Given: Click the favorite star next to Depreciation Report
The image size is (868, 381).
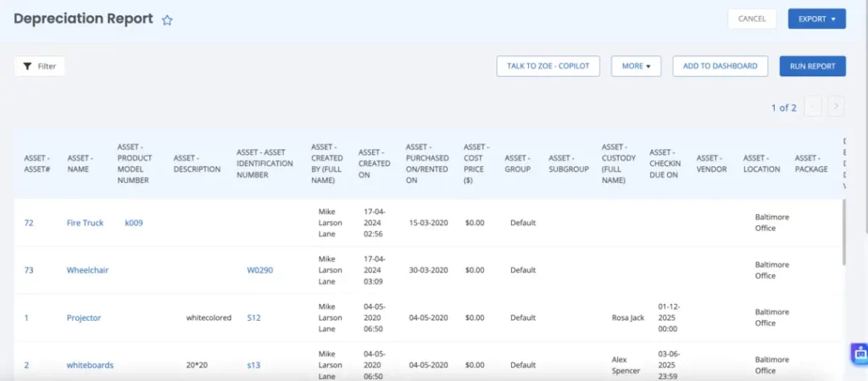Looking at the screenshot, I should (x=167, y=19).
